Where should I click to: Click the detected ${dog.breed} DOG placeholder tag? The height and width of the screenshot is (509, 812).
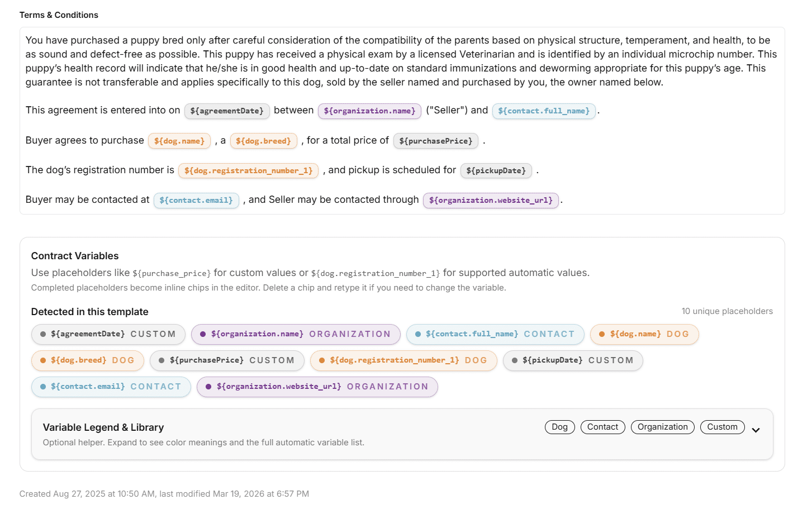88,360
